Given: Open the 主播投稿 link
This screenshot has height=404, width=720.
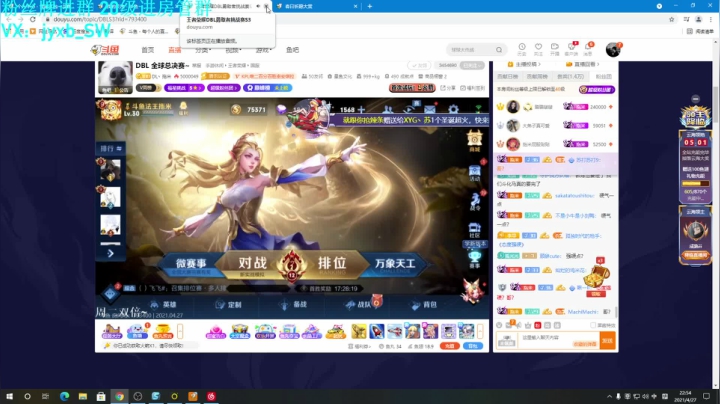Looking at the screenshot, I should [x=523, y=64].
